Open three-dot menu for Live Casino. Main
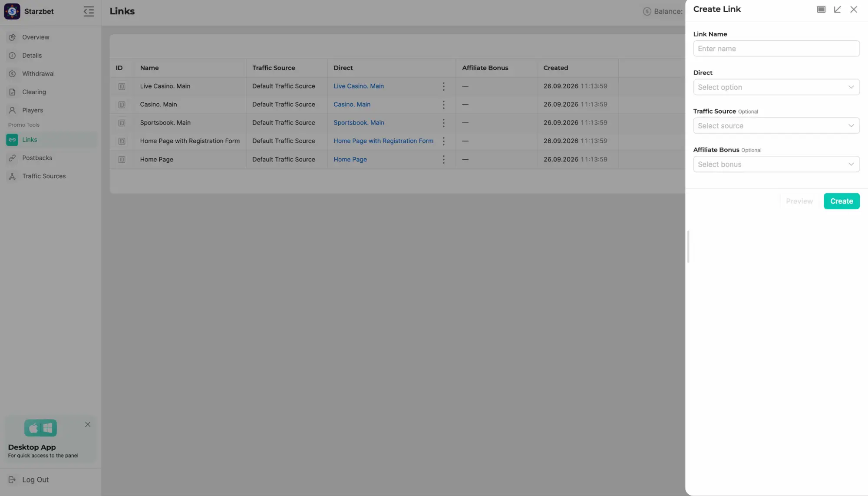 click(443, 86)
